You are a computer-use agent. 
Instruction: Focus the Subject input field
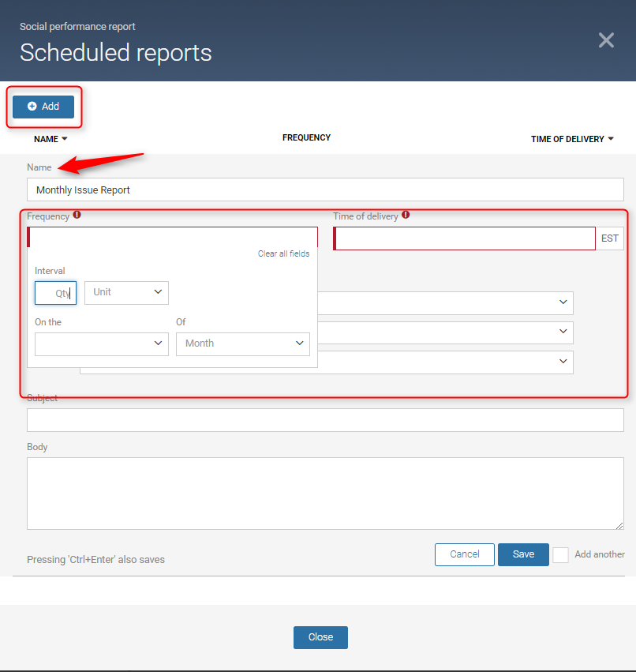pyautogui.click(x=325, y=420)
